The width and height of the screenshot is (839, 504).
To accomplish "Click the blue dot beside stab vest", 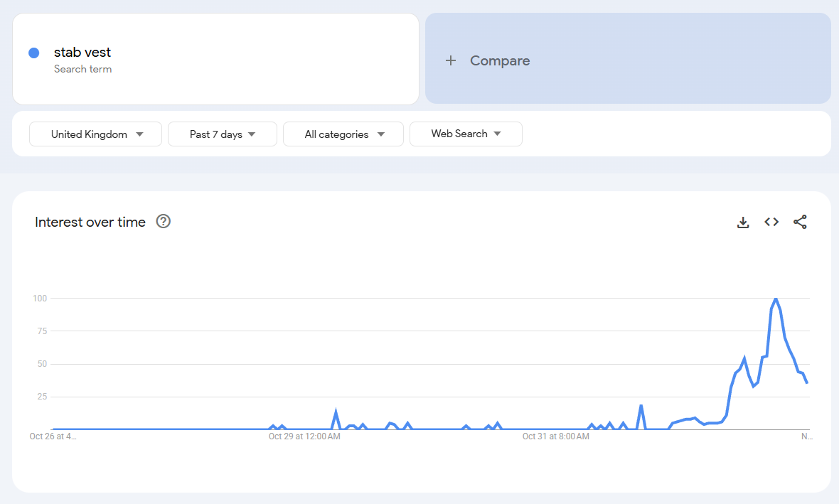I will pos(33,53).
